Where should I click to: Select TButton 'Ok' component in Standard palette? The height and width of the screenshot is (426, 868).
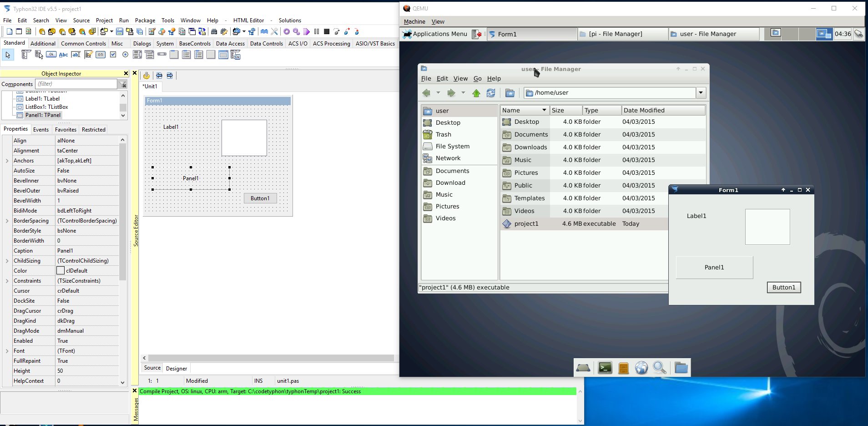click(x=51, y=55)
